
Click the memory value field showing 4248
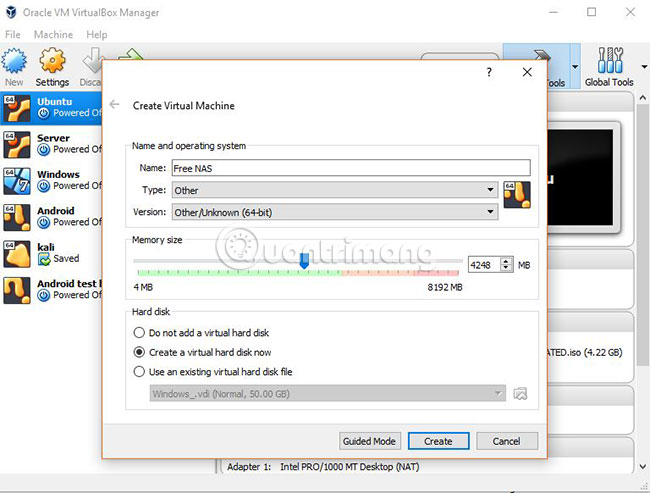coord(485,265)
